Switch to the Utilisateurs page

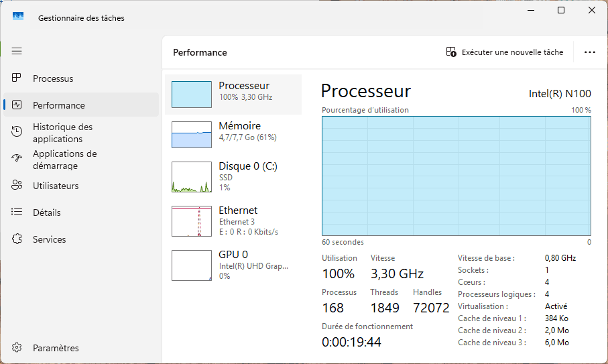pyautogui.click(x=81, y=186)
